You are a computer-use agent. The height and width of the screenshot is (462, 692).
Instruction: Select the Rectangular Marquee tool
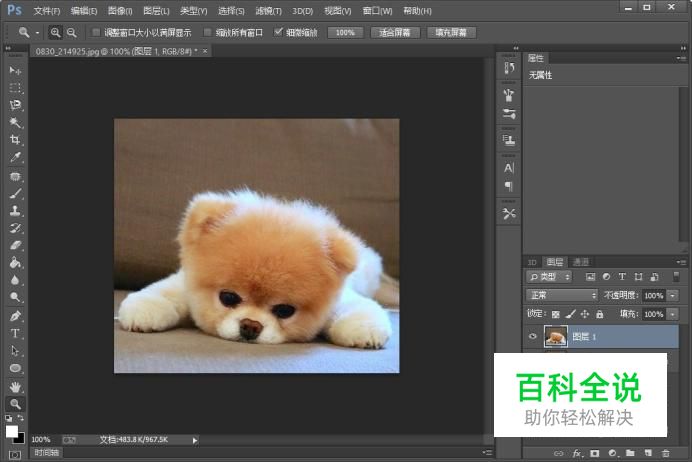click(15, 88)
